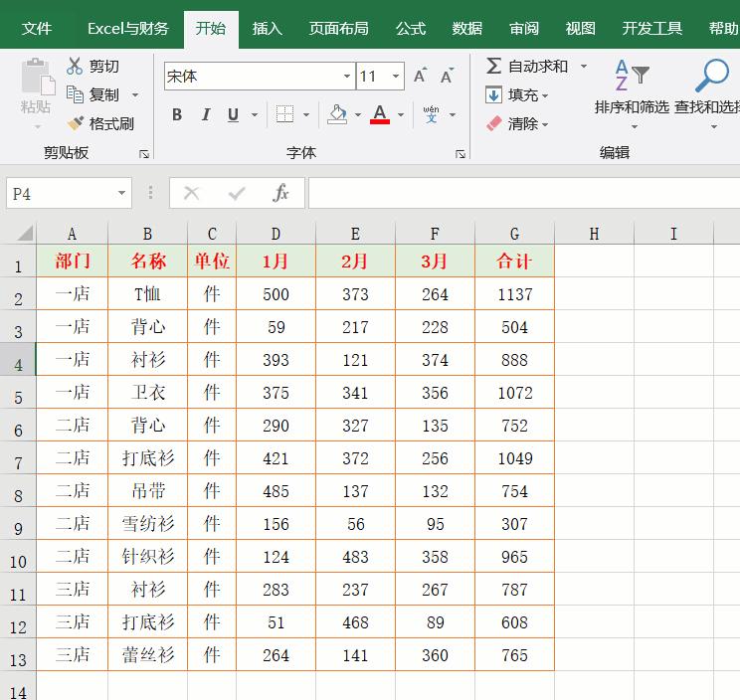740x700 pixels.
Task: Select header cell 合计
Action: pyautogui.click(x=514, y=261)
